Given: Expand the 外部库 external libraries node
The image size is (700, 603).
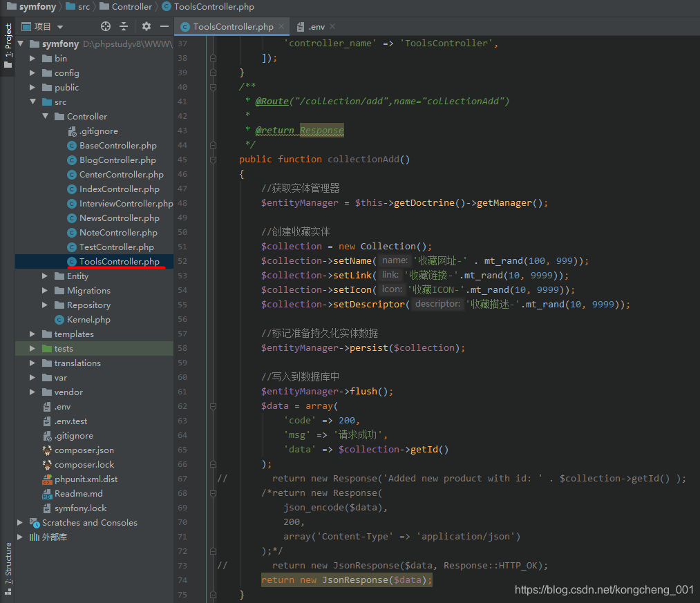Looking at the screenshot, I should [19, 537].
